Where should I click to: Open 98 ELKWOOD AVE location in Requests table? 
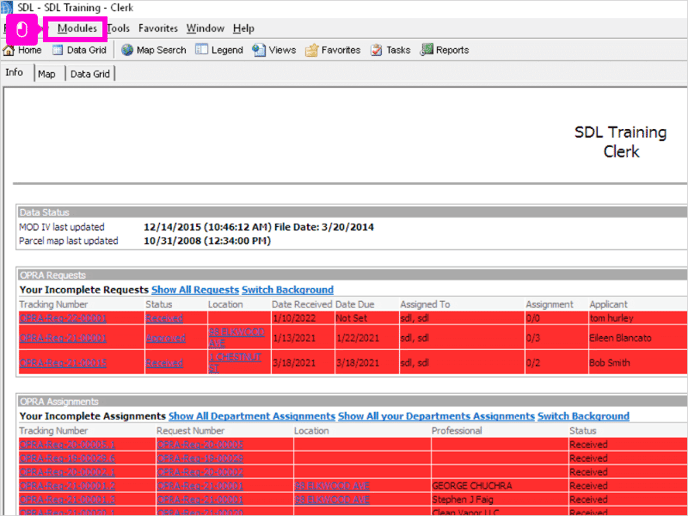236,337
